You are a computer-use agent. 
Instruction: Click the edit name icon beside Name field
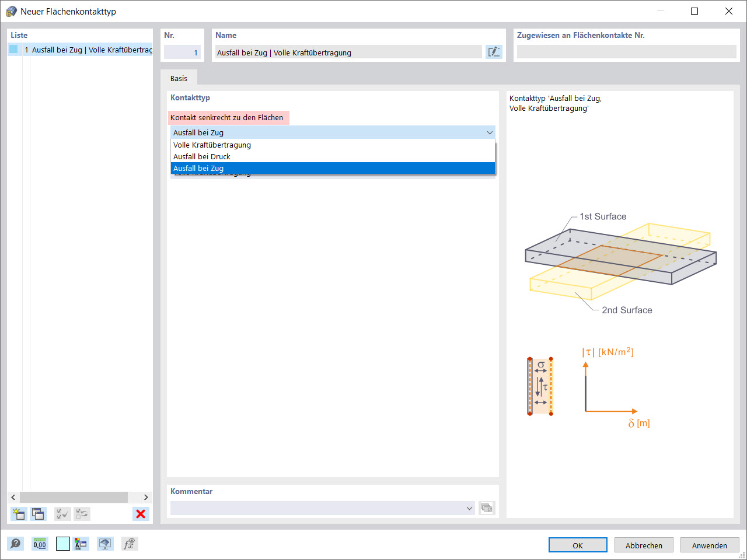tap(494, 52)
